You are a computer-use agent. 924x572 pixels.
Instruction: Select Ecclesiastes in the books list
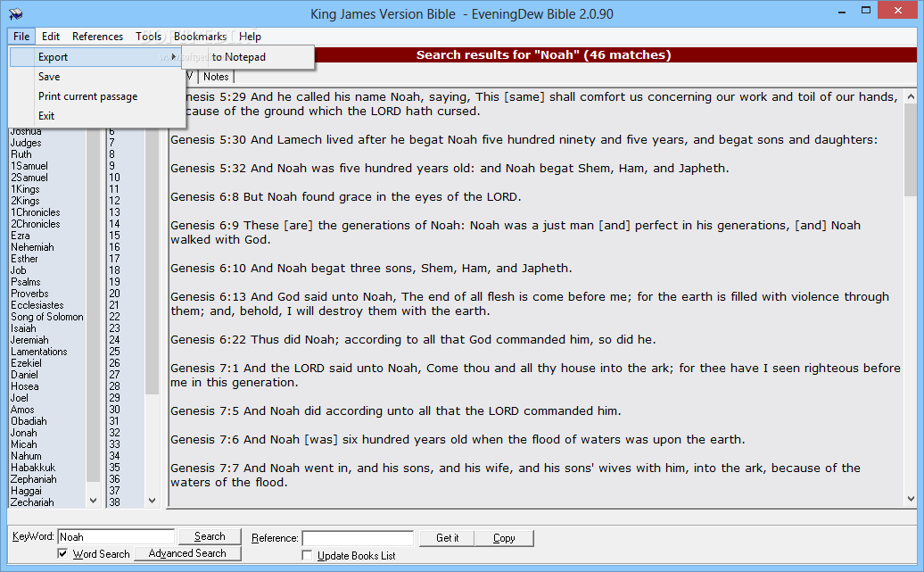click(x=37, y=305)
